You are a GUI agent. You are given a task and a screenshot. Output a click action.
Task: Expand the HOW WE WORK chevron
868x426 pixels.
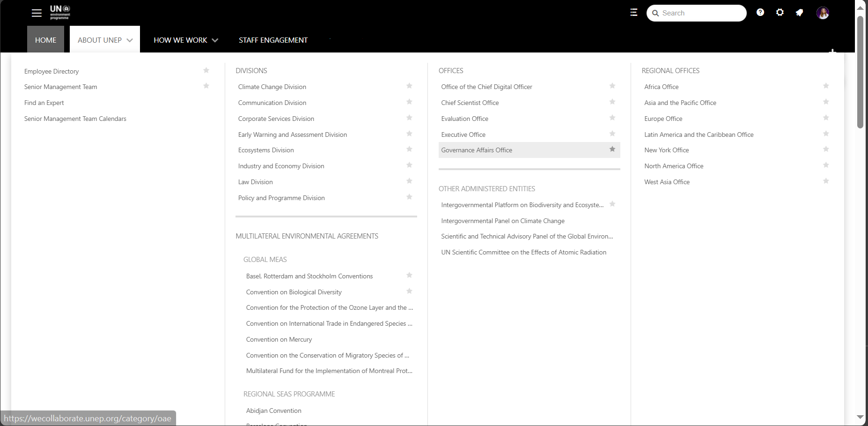click(x=215, y=40)
